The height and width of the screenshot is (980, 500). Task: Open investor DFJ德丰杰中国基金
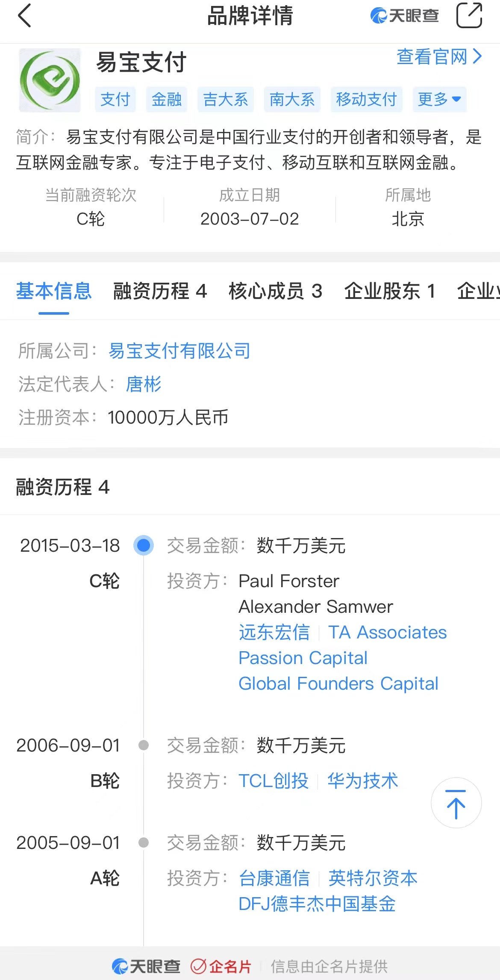(317, 904)
